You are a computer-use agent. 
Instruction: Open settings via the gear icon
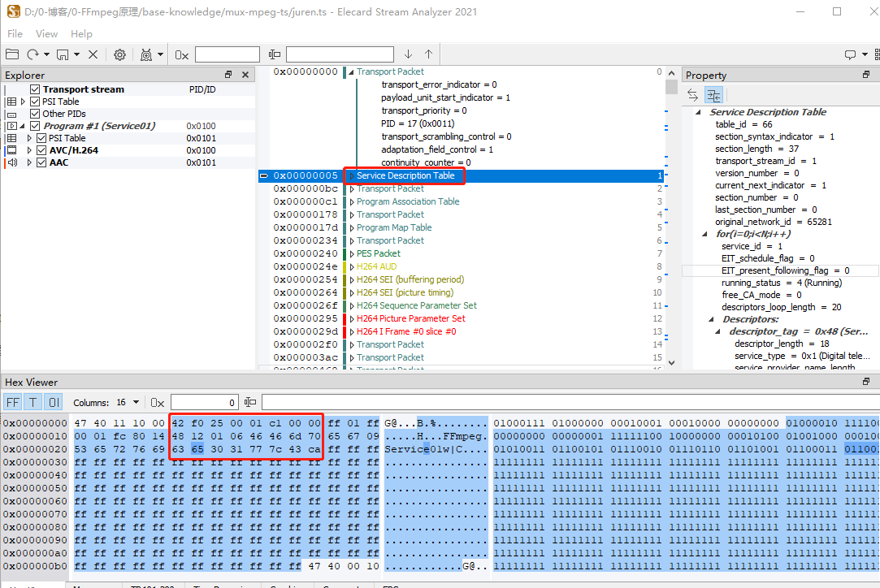(x=119, y=54)
